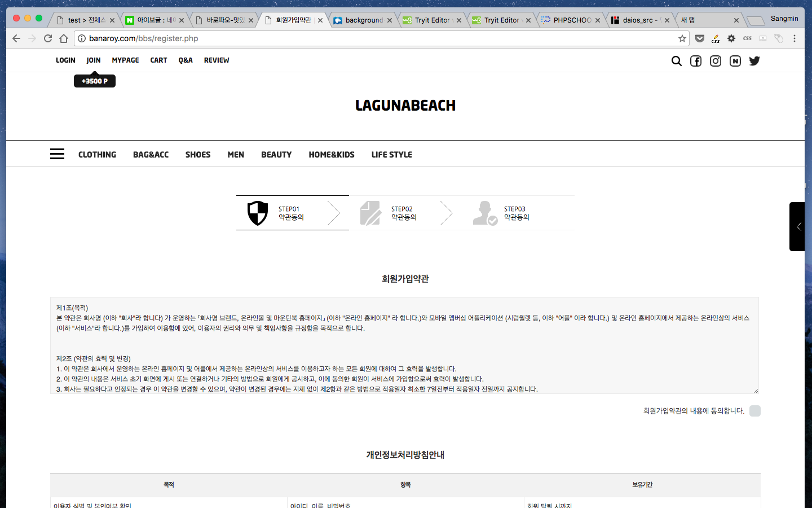Open the CSS pencil editor extension
Viewport: 812px width, 508px height.
point(716,38)
